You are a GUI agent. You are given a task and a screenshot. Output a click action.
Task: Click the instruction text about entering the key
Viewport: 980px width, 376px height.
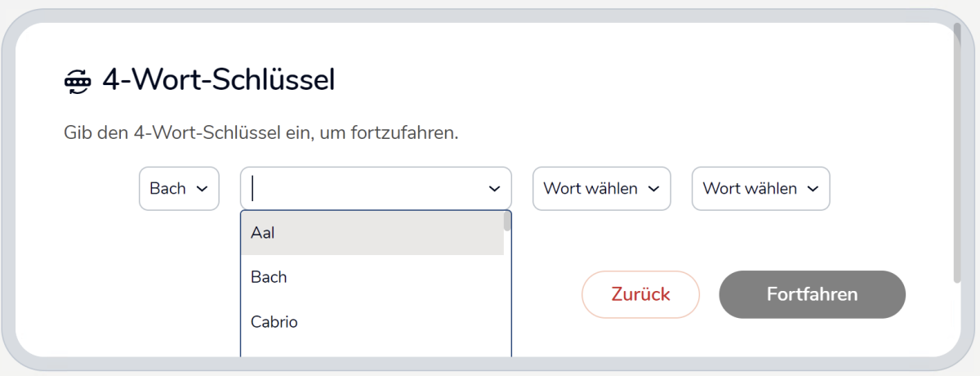coord(261,132)
